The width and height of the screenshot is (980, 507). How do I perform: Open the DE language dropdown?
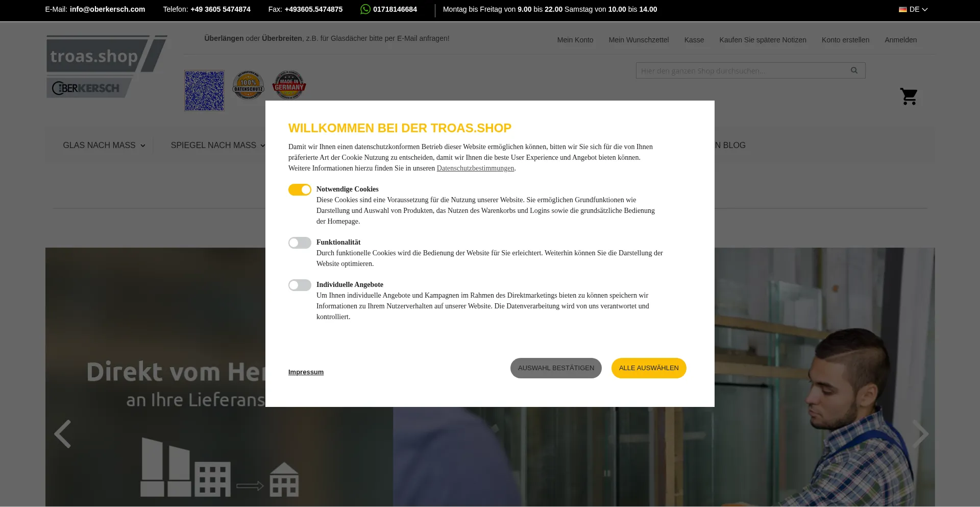click(x=913, y=9)
